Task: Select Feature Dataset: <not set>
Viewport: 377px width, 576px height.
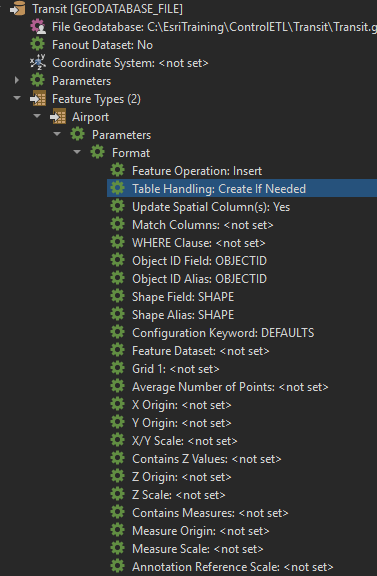Action: [x=201, y=351]
